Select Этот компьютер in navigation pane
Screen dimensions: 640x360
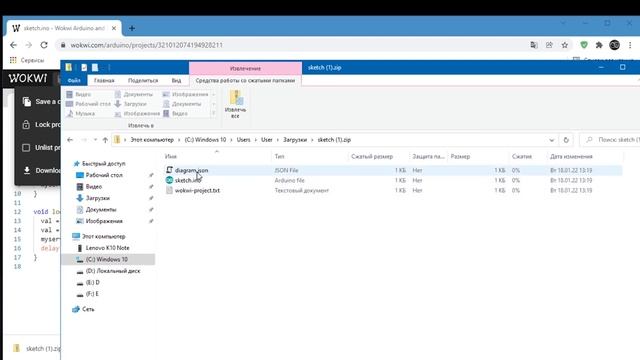click(x=103, y=236)
